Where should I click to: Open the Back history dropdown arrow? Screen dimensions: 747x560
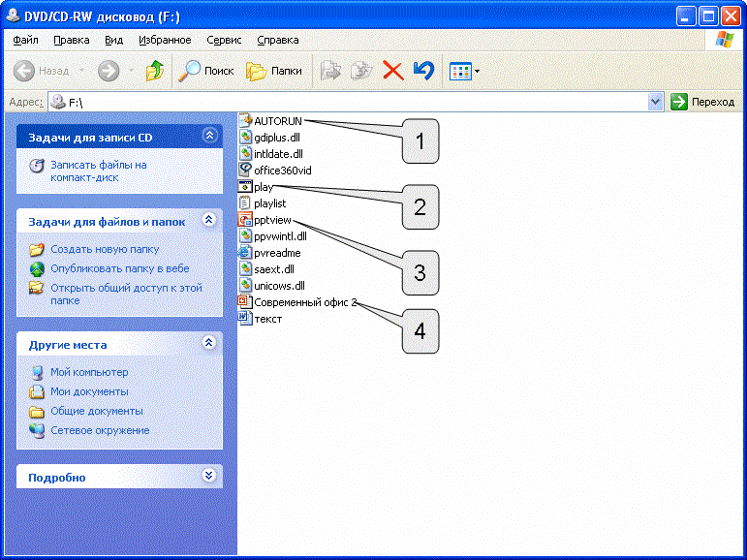(x=82, y=71)
